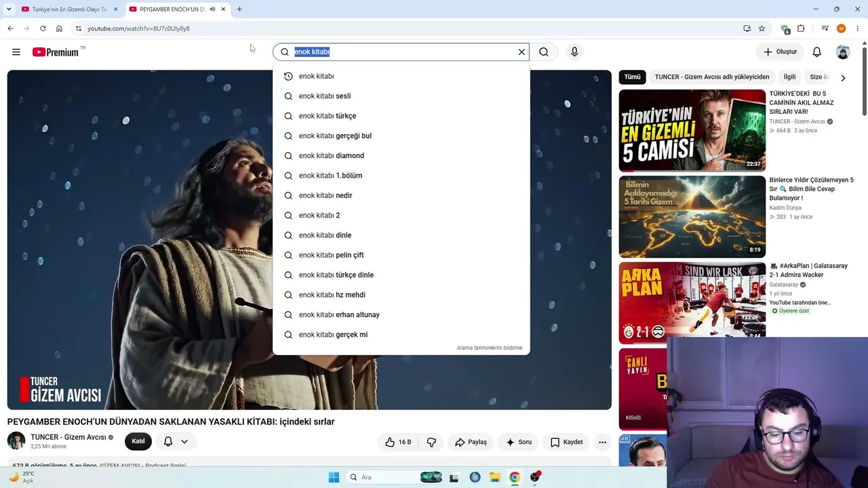Open File Explorer from taskbar
868x488 pixels.
pos(495,477)
